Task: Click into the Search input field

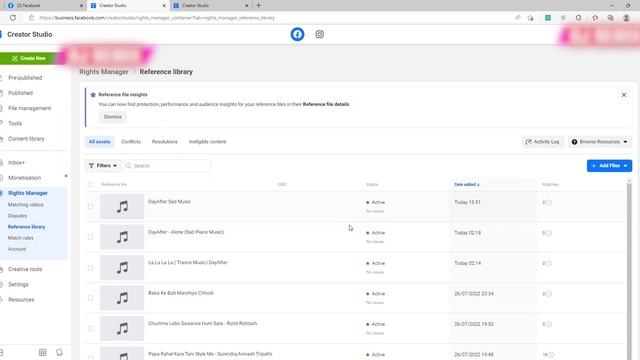Action: coord(167,166)
